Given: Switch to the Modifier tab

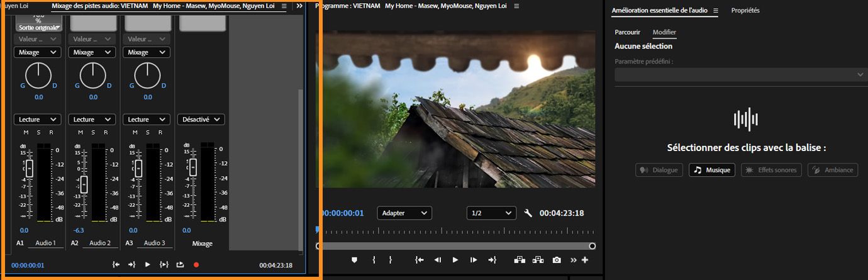Looking at the screenshot, I should (664, 32).
